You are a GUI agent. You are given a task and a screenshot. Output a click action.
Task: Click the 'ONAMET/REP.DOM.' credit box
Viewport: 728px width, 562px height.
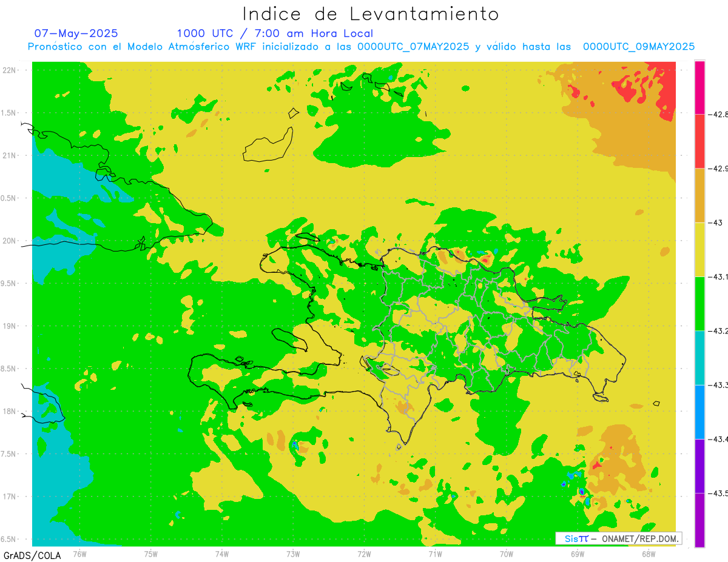(x=618, y=538)
